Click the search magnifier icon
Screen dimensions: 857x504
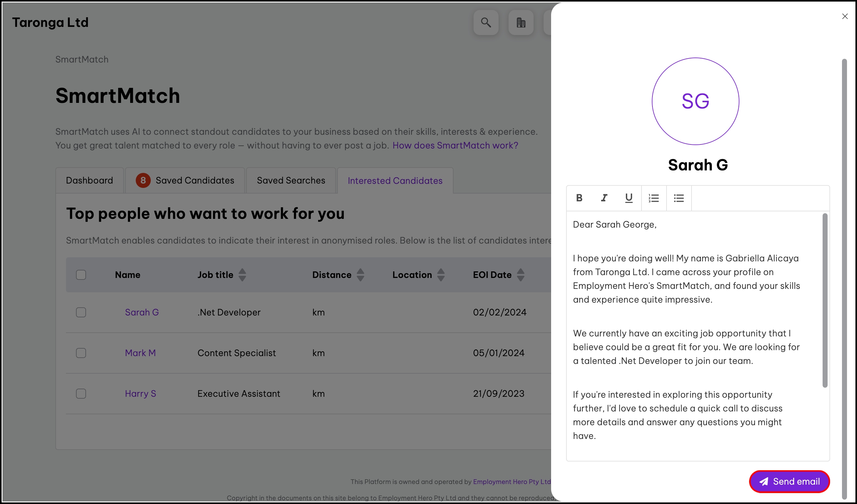pyautogui.click(x=486, y=23)
